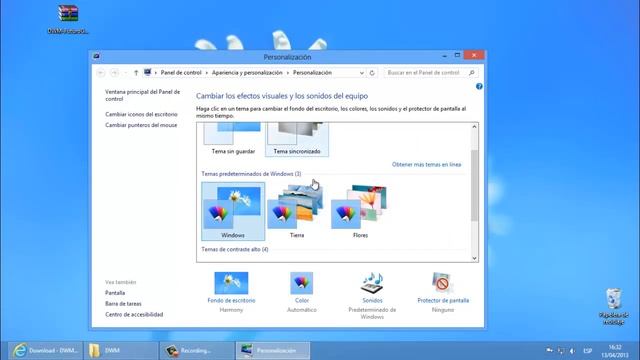Go up one level with the up arrow
The width and height of the screenshot is (640, 360).
click(x=136, y=73)
